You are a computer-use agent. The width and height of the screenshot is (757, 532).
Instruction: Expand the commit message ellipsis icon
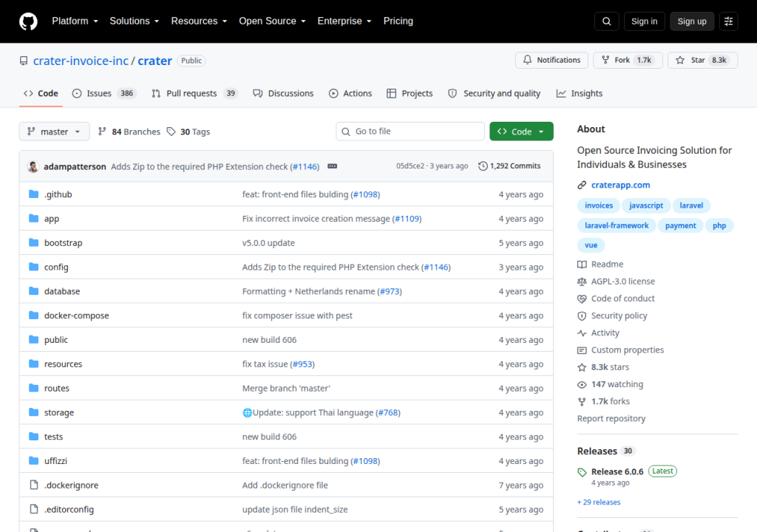tap(332, 166)
